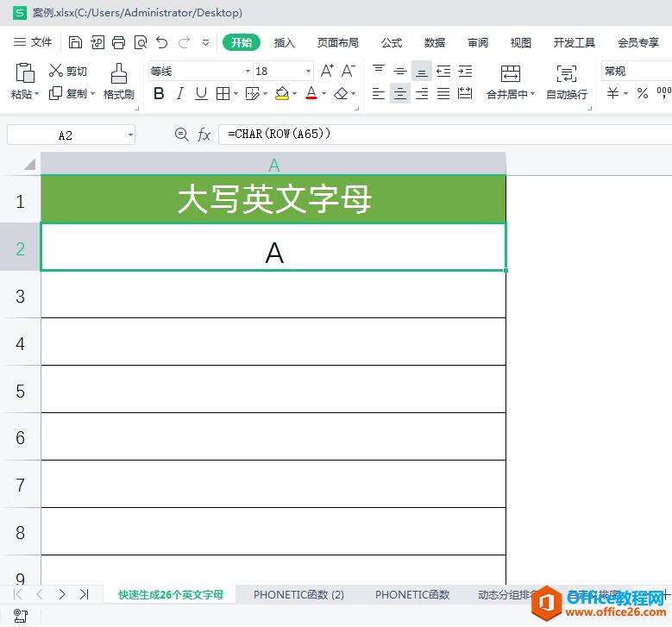
Task: Align text to vertical middle
Action: 400,71
